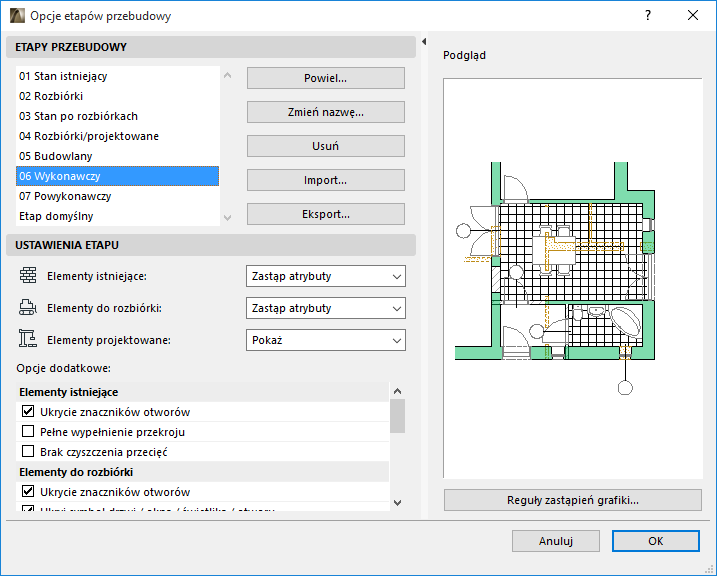Click Elementy do rozbiórki group header in options
Image resolution: width=717 pixels, height=576 pixels.
(x=203, y=472)
